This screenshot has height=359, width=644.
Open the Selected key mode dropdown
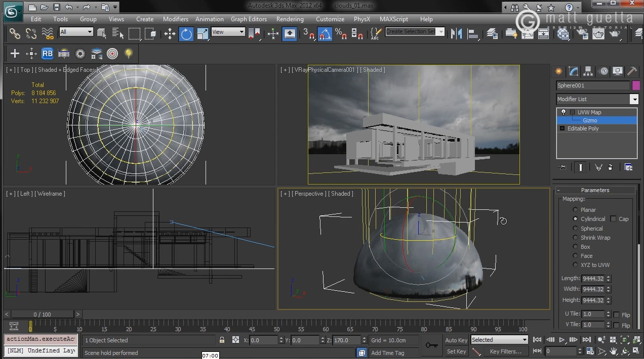click(x=499, y=340)
